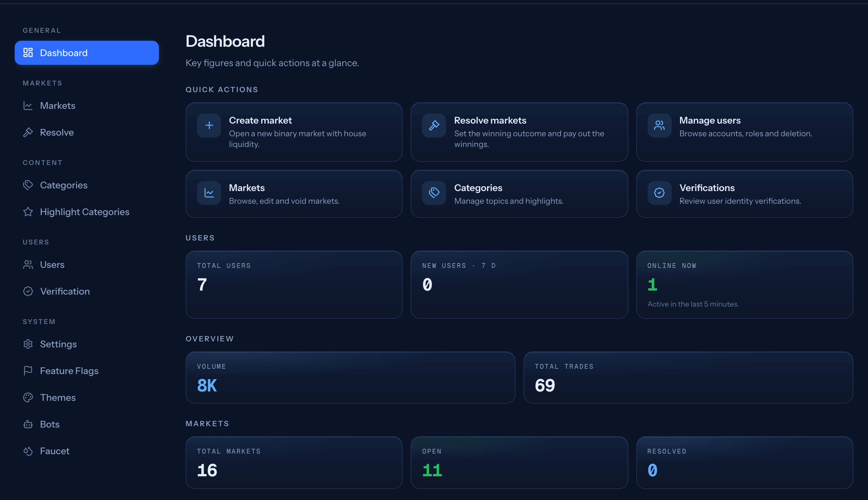Viewport: 868px width, 500px height.
Task: Click the Themes palette icon
Action: click(28, 397)
